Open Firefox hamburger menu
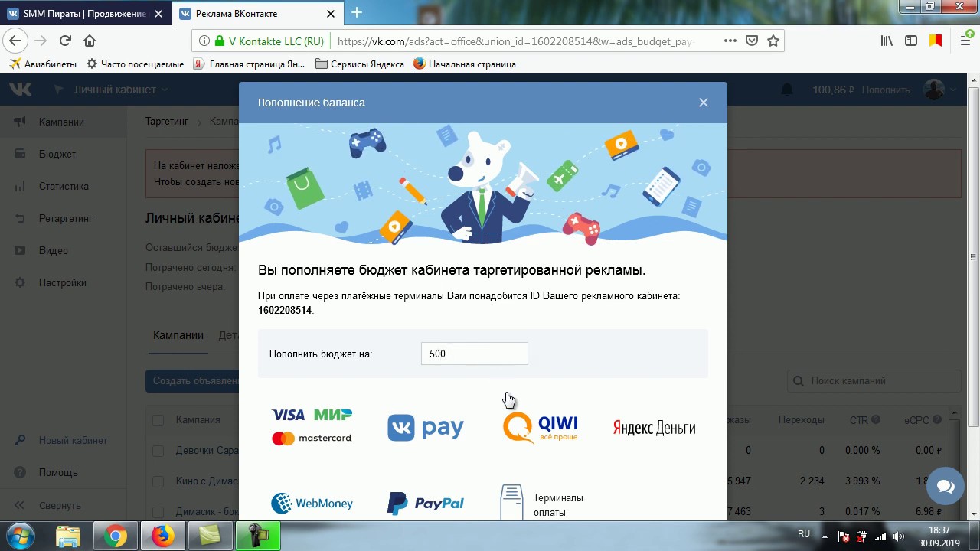 click(x=966, y=41)
